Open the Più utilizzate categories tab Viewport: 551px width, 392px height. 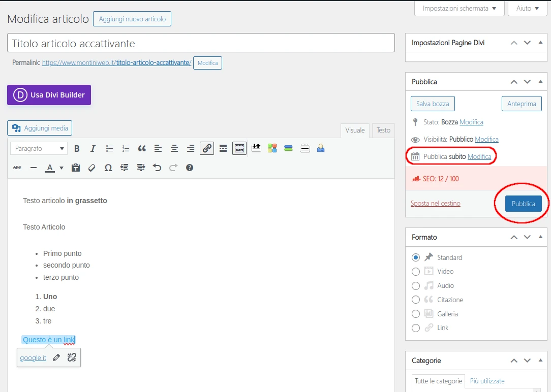click(487, 381)
